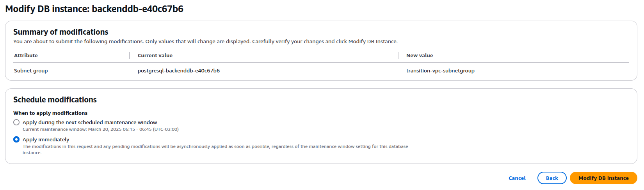Select the Subnet group attribute cell
Viewport: 644px width, 190px height.
pyautogui.click(x=31, y=70)
